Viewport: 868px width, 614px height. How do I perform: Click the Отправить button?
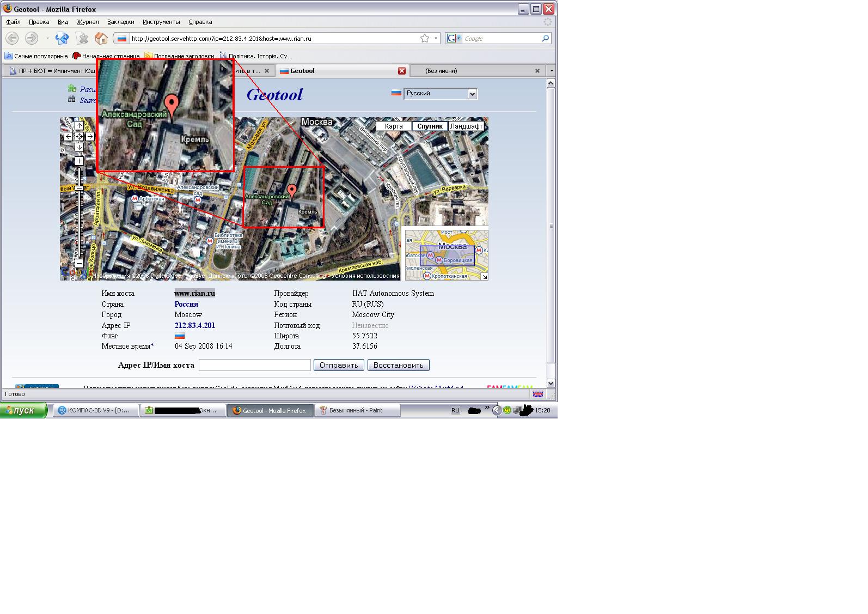338,365
